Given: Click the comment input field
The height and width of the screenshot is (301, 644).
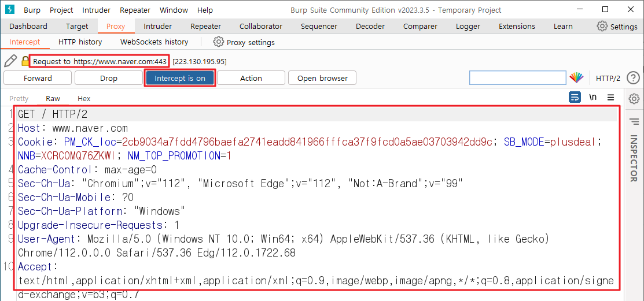Looking at the screenshot, I should click(517, 78).
